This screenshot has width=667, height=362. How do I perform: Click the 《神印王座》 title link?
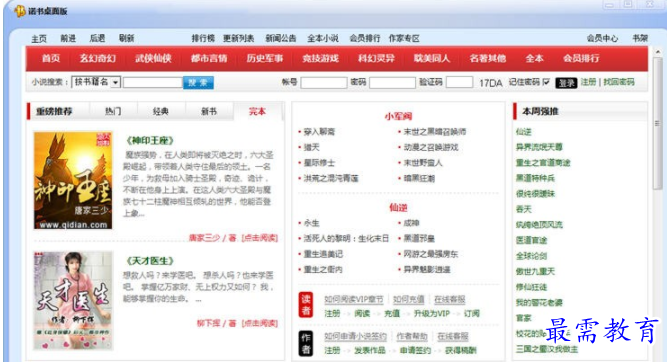(x=150, y=141)
